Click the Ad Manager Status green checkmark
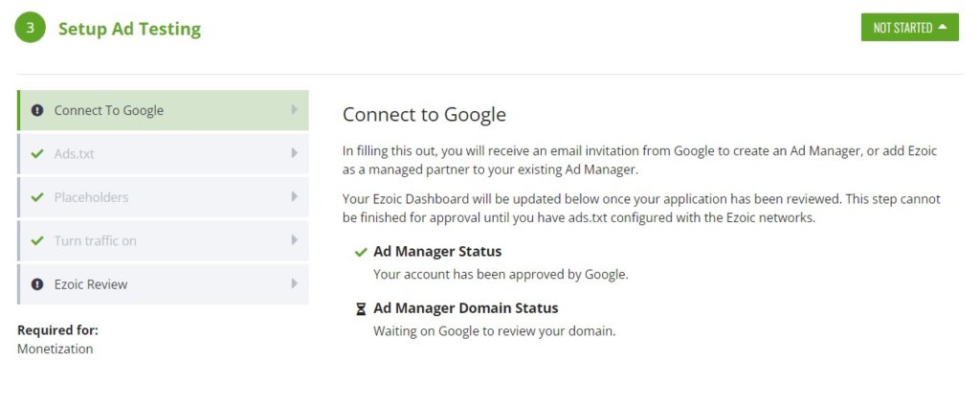Screen dimensions: 980x407 [361, 253]
